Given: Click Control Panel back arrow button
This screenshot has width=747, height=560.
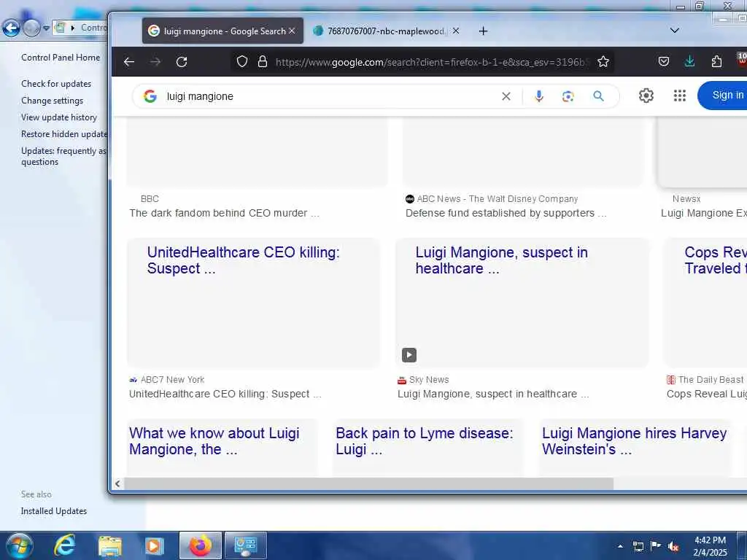Looking at the screenshot, I should point(11,28).
